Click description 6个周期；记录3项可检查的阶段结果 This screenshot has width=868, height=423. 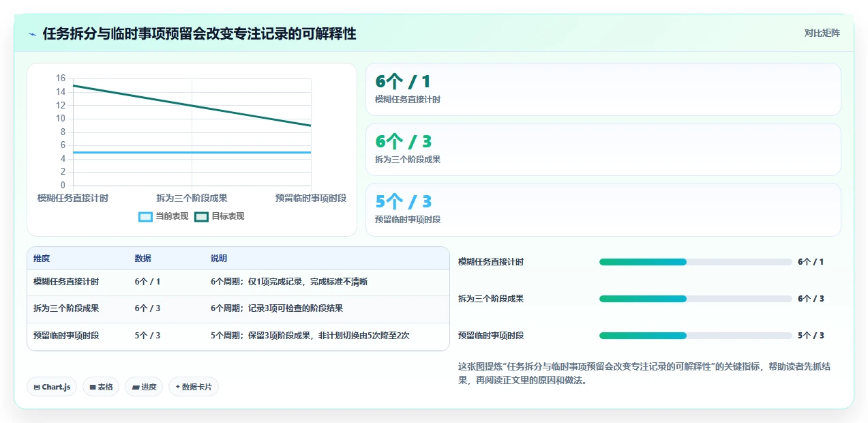point(277,308)
